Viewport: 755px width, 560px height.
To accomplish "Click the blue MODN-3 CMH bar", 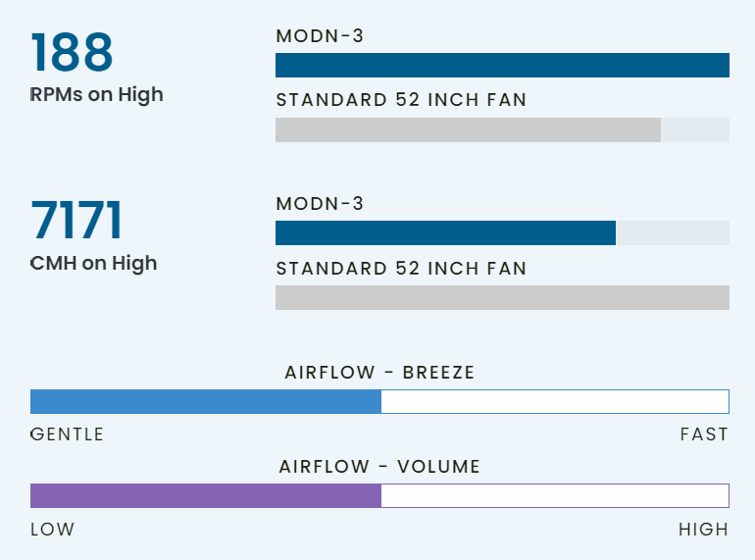I will coord(445,233).
